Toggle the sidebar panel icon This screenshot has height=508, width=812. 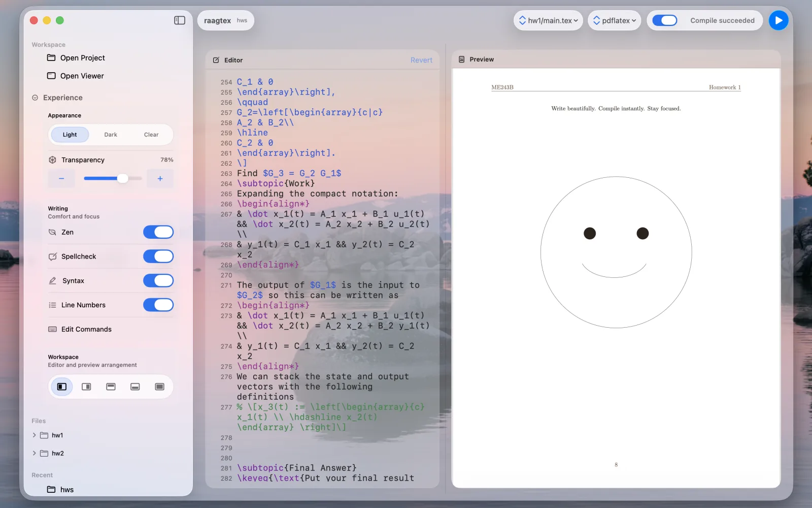click(x=180, y=20)
